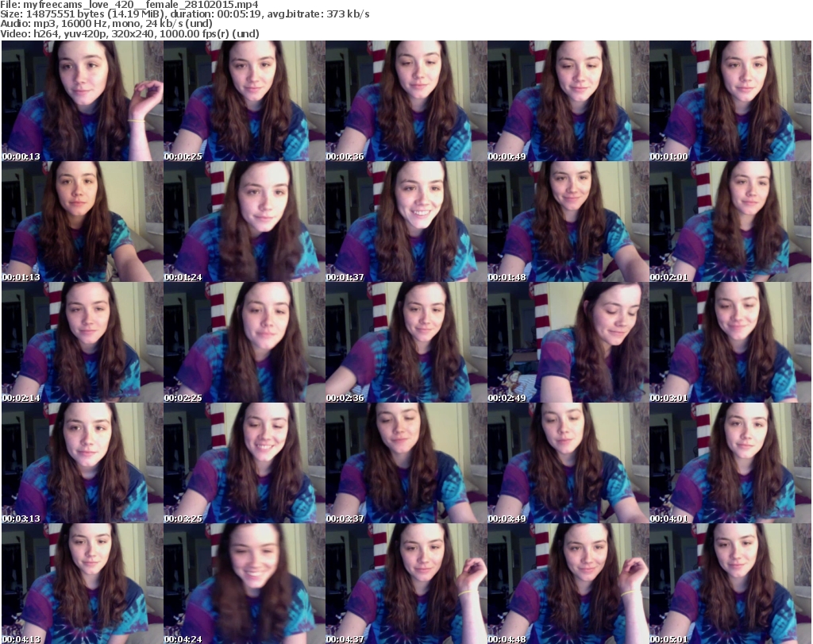Click the thumbnail stamped 00:00:13
Screen dimensions: 813x644
83,101
